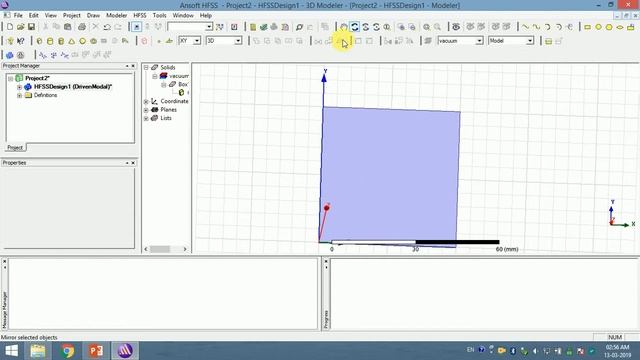Open Google Chrome from the taskbar
Screen dimensions: 640x360
pos(68,351)
